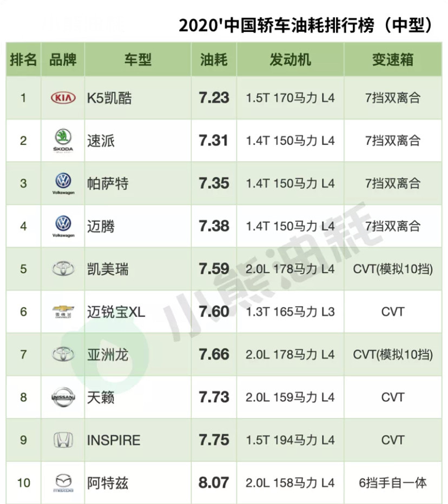Select the model name 帕萨特
The image size is (448, 504).
(x=108, y=183)
